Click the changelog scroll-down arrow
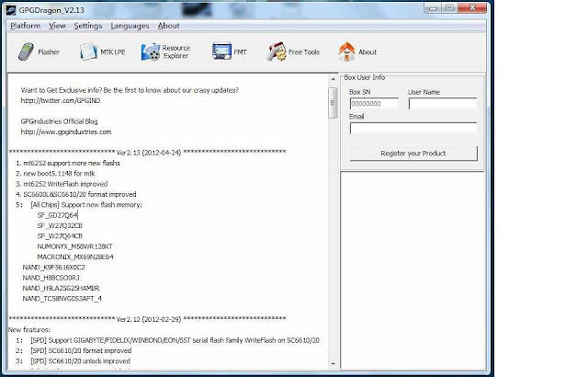Screen dimensions: 588x377 click(x=333, y=363)
